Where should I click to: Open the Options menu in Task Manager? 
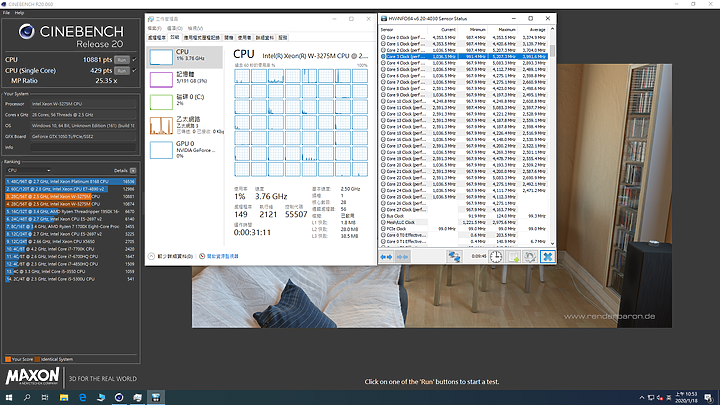[x=175, y=28]
